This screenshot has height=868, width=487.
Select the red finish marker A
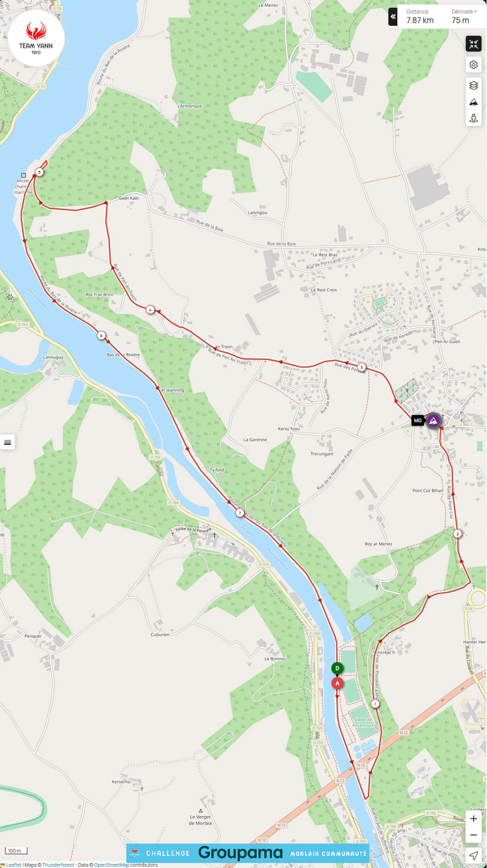(337, 683)
